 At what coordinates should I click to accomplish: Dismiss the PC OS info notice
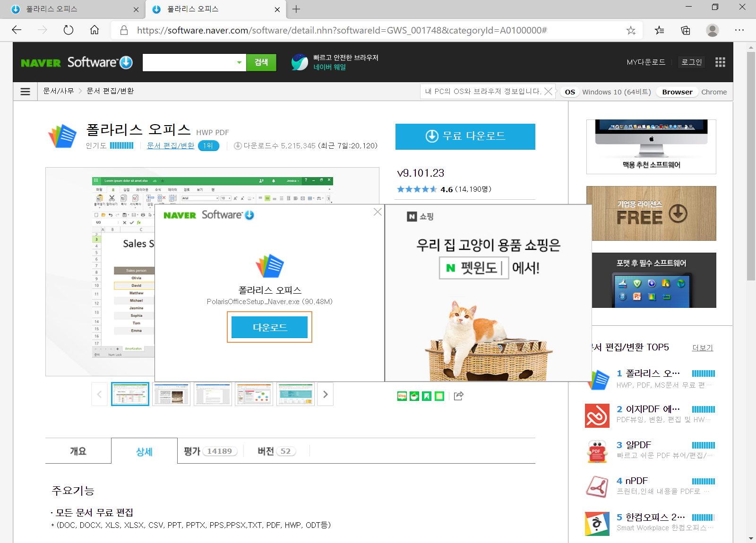(548, 91)
